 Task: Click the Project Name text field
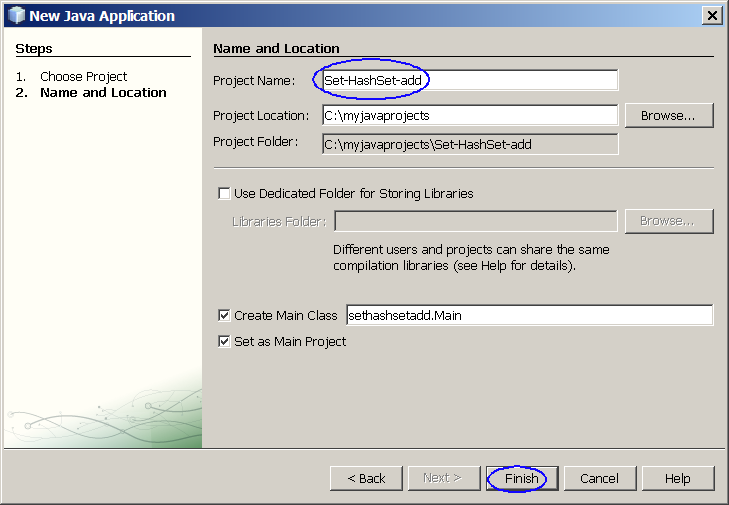click(470, 80)
